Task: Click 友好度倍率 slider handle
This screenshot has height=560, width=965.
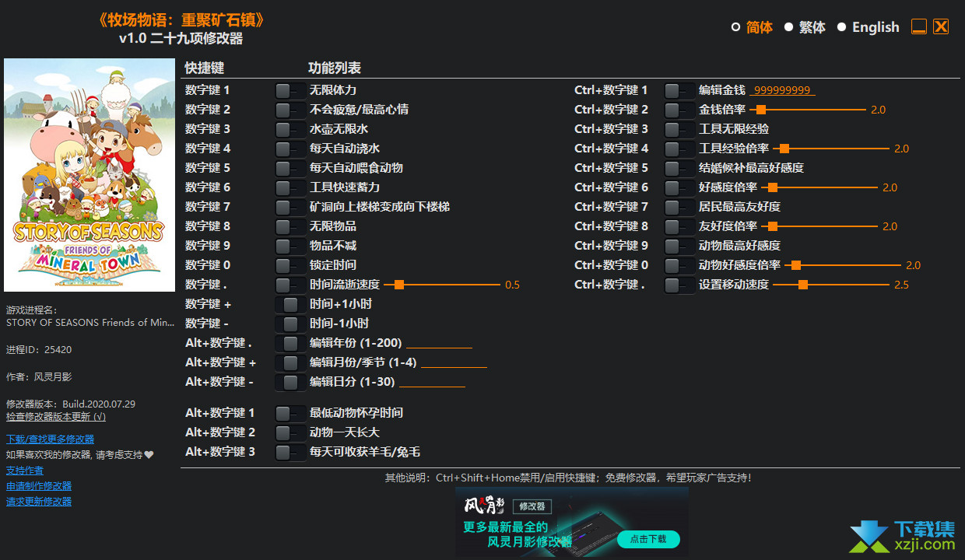Action: click(x=773, y=226)
